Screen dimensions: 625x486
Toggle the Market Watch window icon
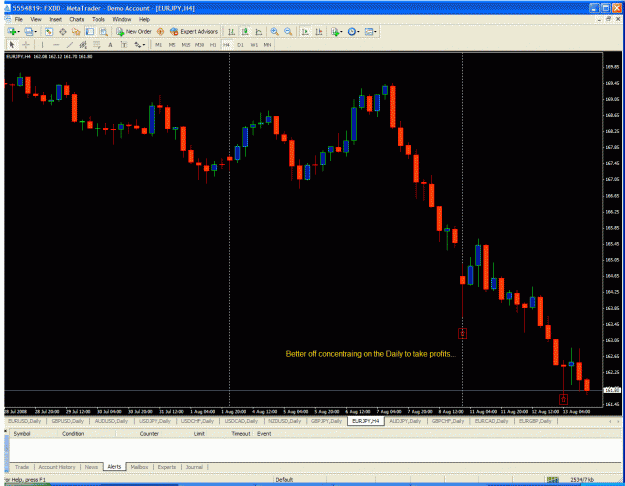(x=49, y=31)
